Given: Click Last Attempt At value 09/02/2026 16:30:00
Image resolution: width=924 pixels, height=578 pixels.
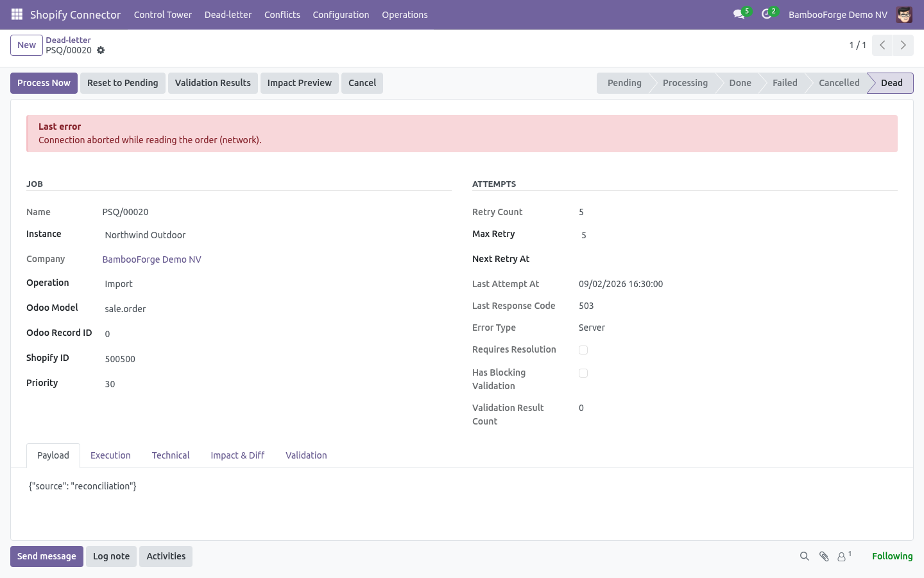Looking at the screenshot, I should click(x=620, y=284).
